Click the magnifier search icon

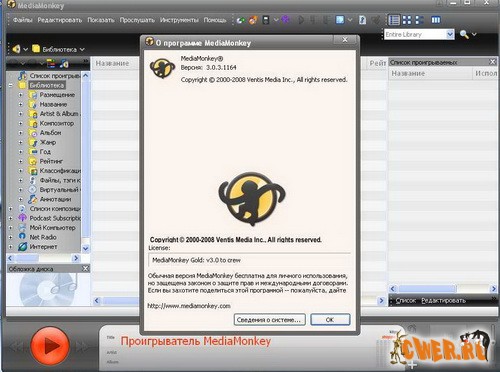[x=464, y=34]
